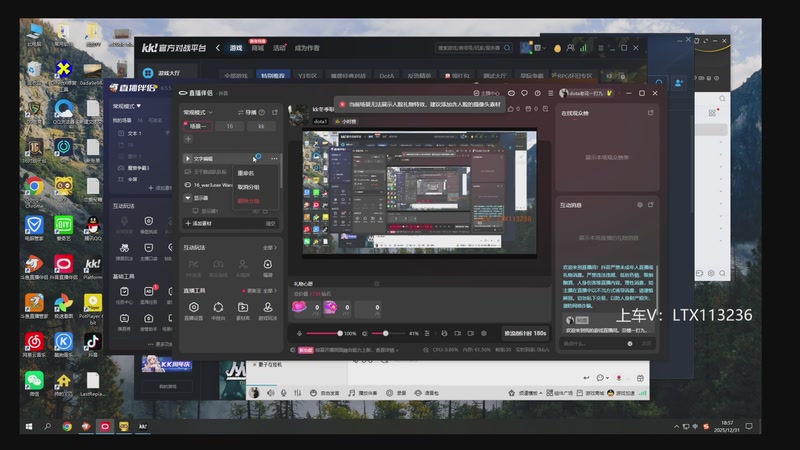Collapse the 显示器 source group
This screenshot has width=800, height=450.
tap(188, 197)
